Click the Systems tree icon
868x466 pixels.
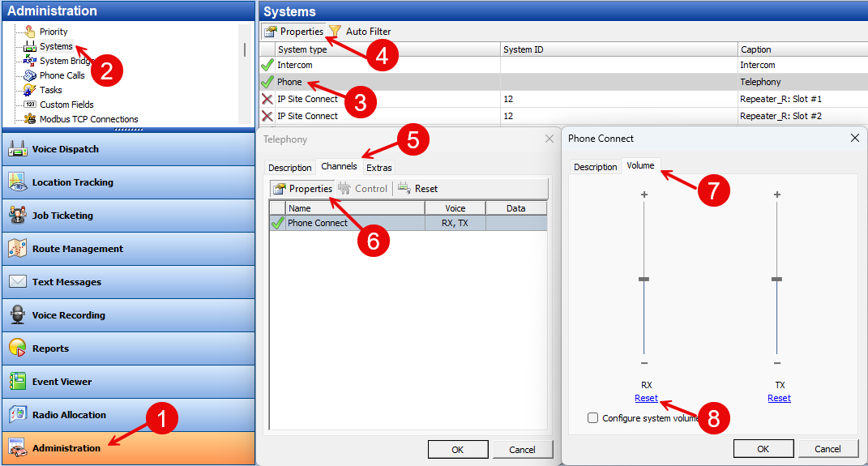[30, 46]
